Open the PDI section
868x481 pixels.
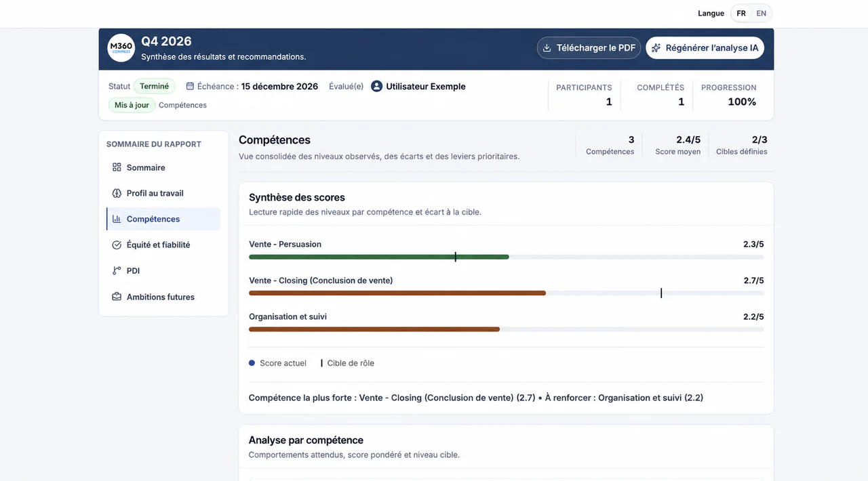[163, 270]
